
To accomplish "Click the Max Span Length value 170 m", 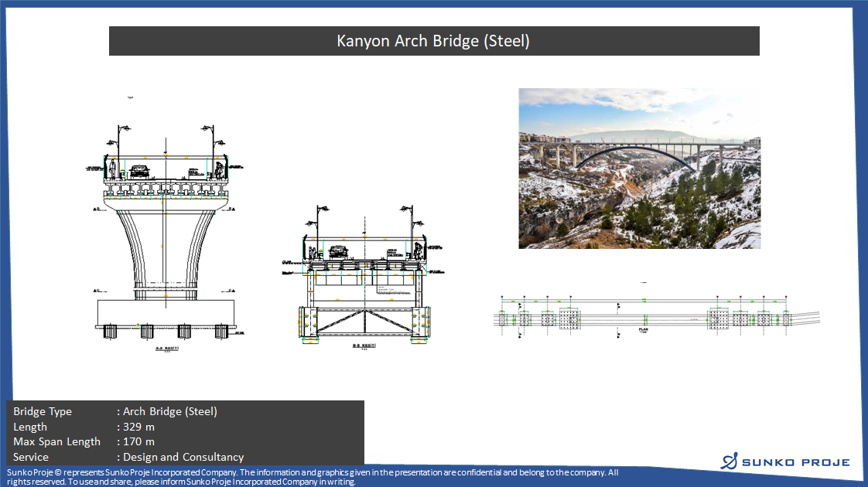I will coord(139,441).
